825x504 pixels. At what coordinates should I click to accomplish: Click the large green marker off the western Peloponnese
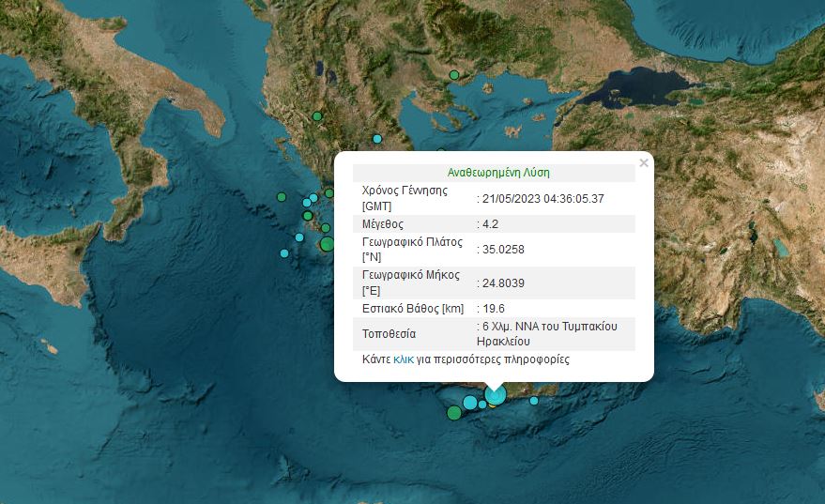327,244
